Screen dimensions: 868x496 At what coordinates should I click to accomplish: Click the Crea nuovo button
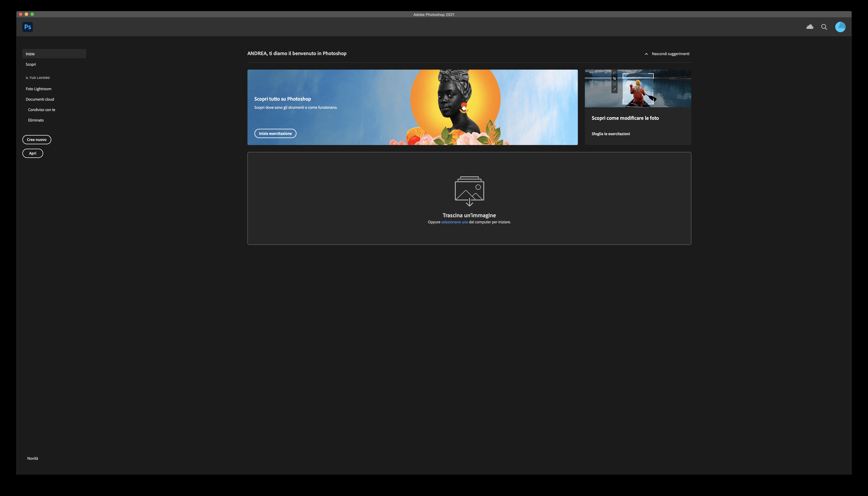36,139
